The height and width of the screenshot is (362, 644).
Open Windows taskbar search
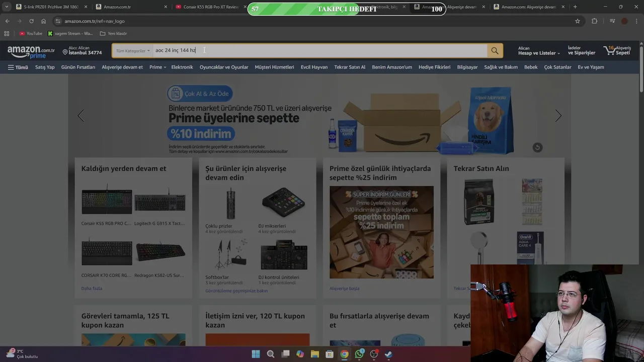271,354
